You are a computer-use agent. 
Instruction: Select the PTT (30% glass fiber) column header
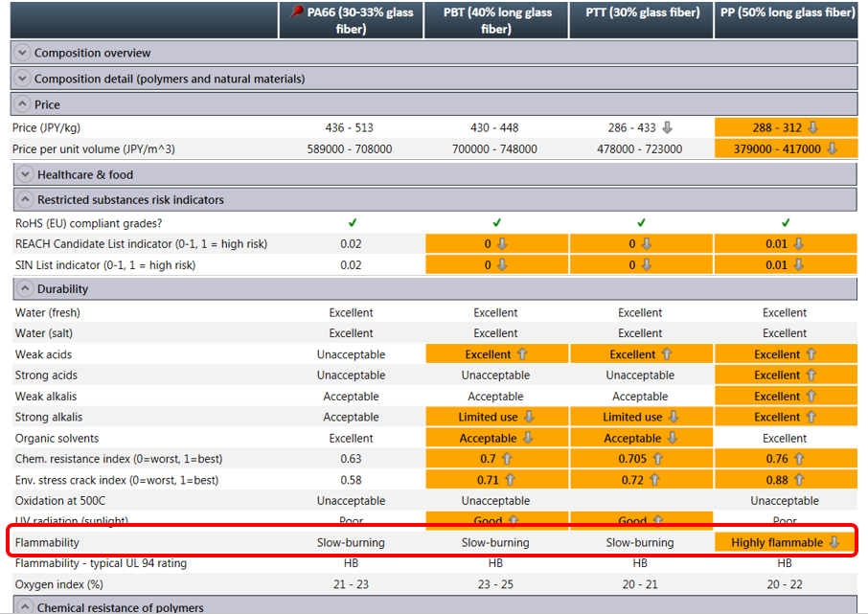tap(642, 20)
